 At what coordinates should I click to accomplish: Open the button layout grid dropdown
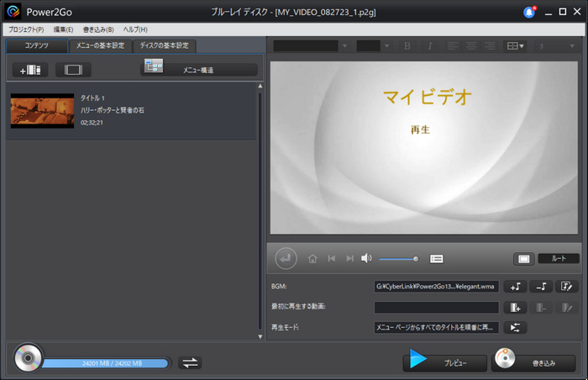515,45
